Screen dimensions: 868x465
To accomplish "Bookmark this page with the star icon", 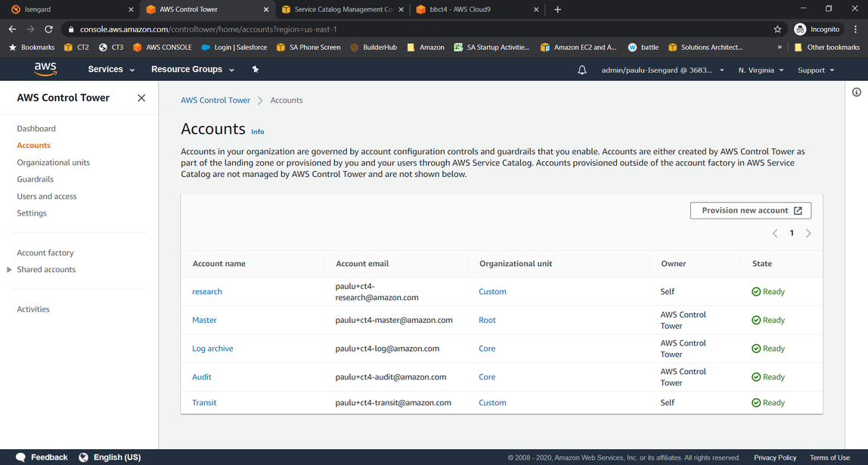I will 777,29.
